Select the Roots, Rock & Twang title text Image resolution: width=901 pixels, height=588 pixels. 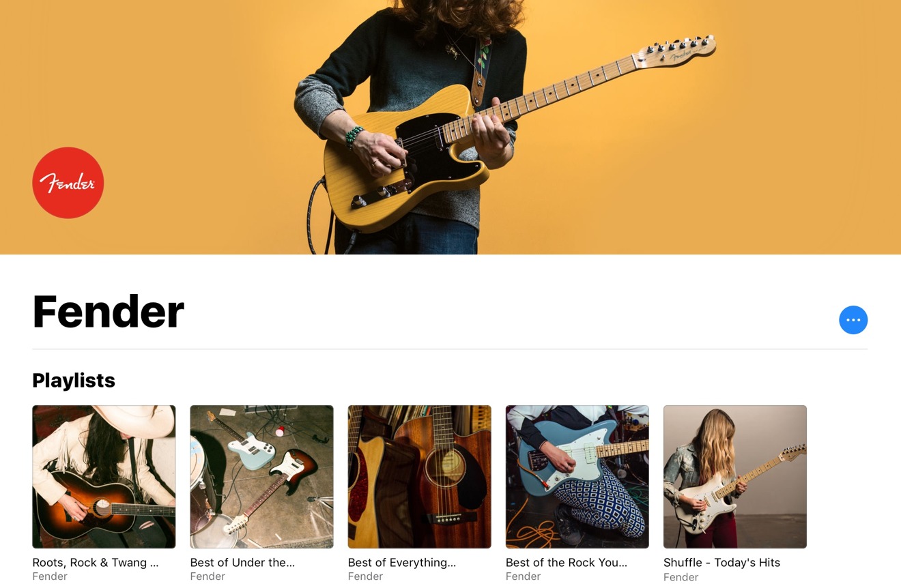click(x=96, y=563)
